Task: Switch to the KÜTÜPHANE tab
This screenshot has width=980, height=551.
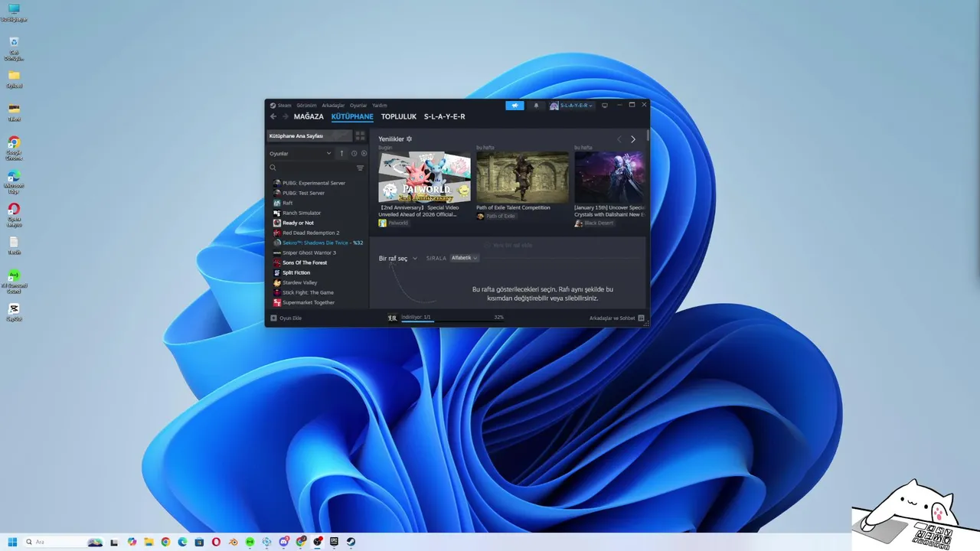Action: click(x=352, y=117)
